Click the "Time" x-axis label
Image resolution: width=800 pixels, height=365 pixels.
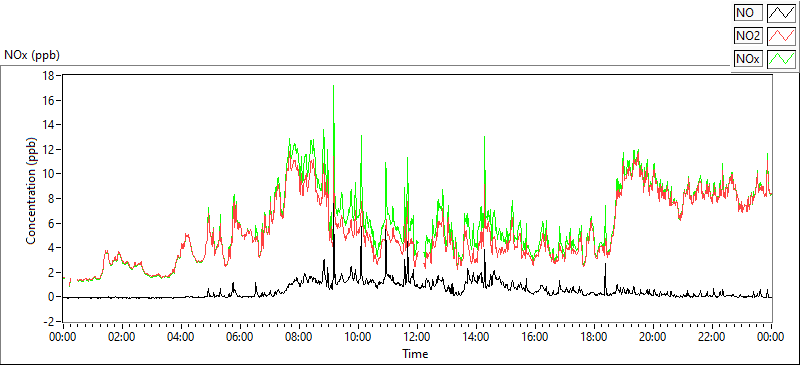coord(415,353)
